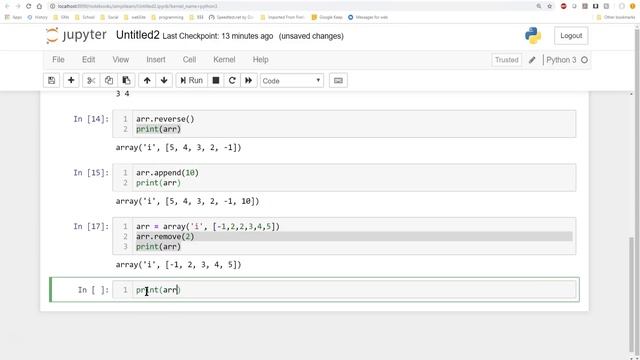This screenshot has height=360, width=640.
Task: Click the red adblock extension icon
Action: (x=564, y=6)
